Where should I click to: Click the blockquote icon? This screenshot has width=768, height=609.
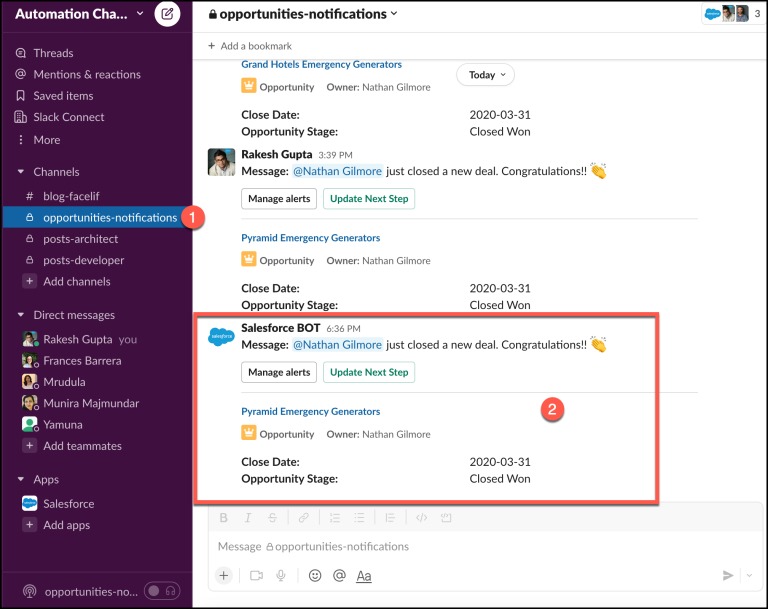tap(390, 517)
